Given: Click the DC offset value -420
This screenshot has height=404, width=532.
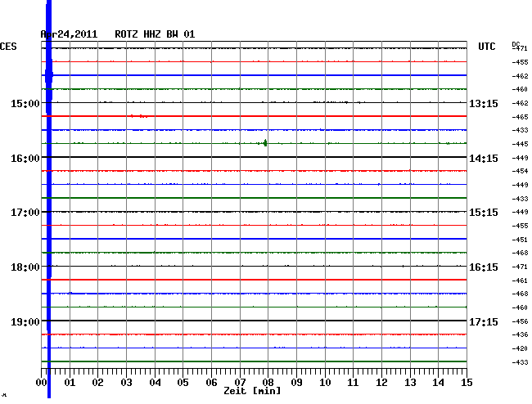Looking at the screenshot, I should coord(520,348).
